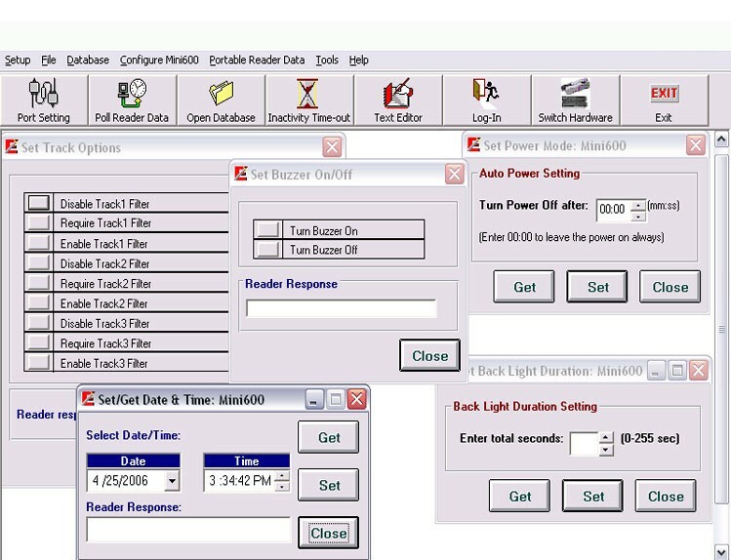Click Get in Back Light Duration window
The height and width of the screenshot is (560, 731).
(x=519, y=496)
